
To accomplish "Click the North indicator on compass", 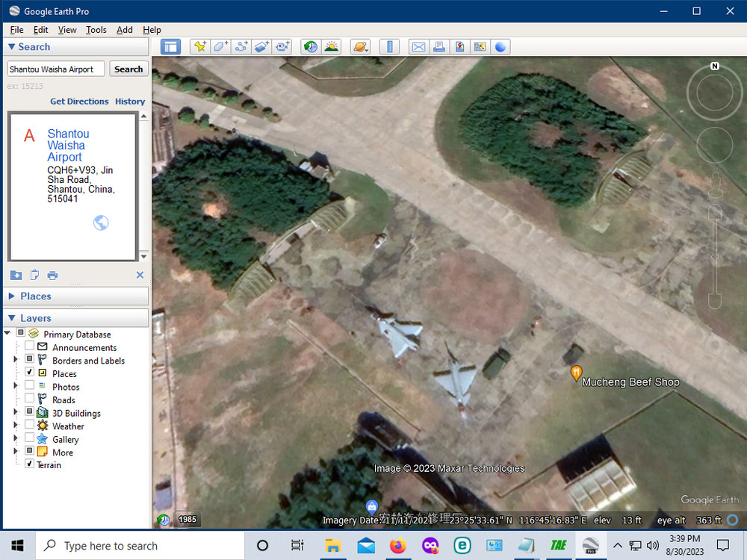I will 715,66.
